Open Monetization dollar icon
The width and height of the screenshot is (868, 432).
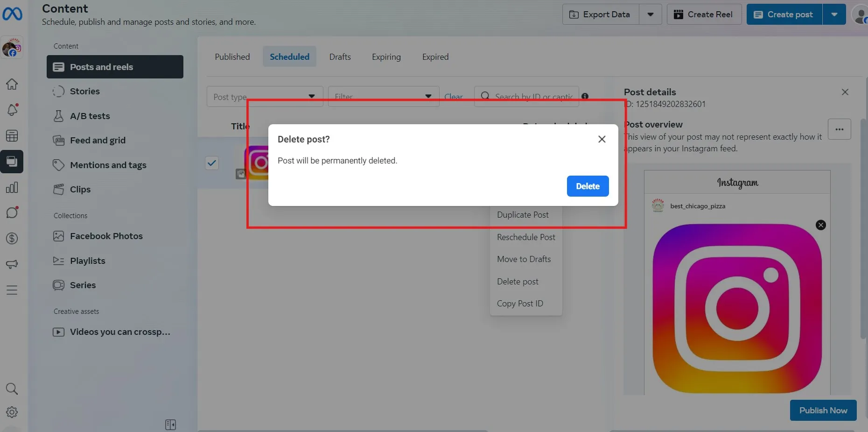(x=12, y=238)
